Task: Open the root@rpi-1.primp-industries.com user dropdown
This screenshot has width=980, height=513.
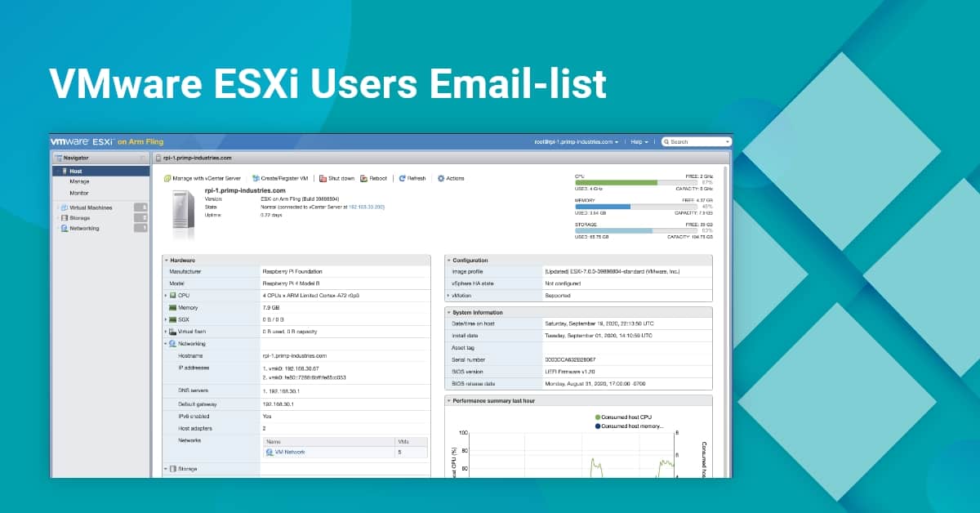Action: [577, 141]
